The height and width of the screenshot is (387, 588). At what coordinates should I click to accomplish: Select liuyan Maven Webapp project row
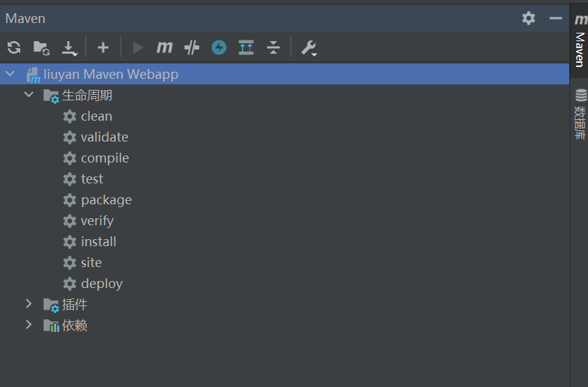(285, 74)
